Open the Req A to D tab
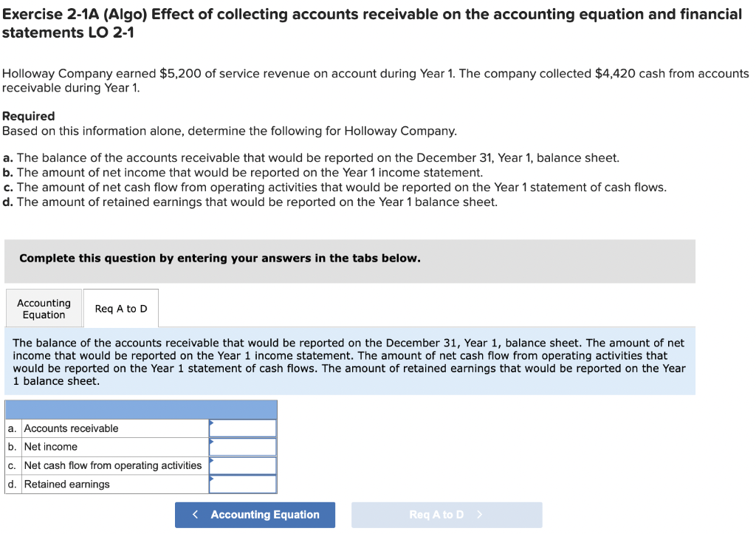 coord(120,307)
